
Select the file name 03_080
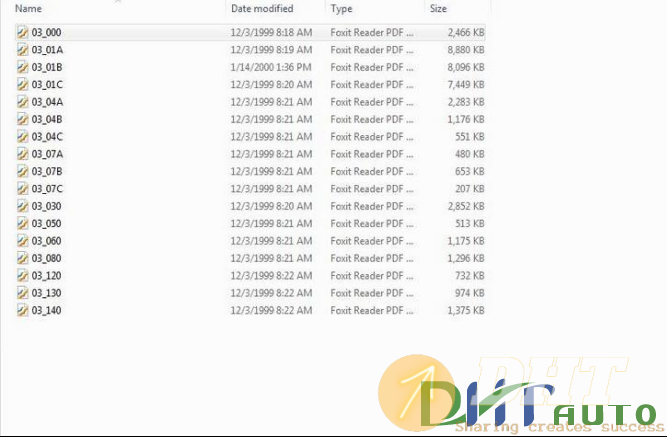point(46,258)
